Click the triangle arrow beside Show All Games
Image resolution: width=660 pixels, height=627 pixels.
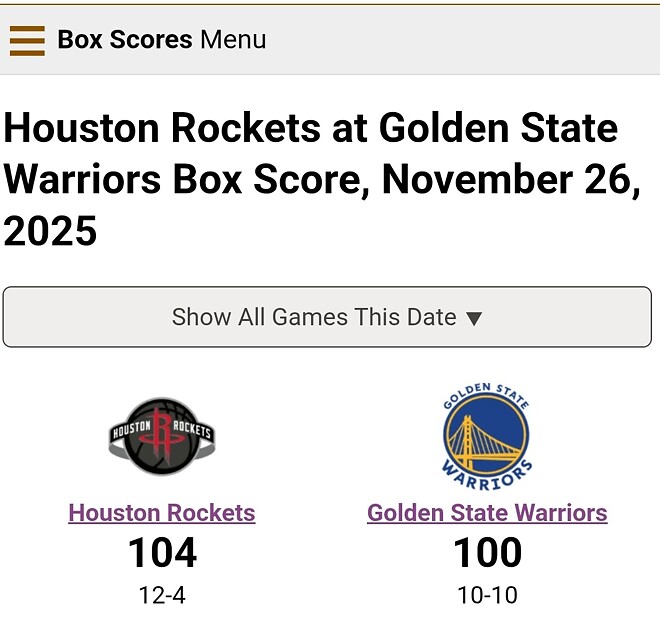(475, 319)
